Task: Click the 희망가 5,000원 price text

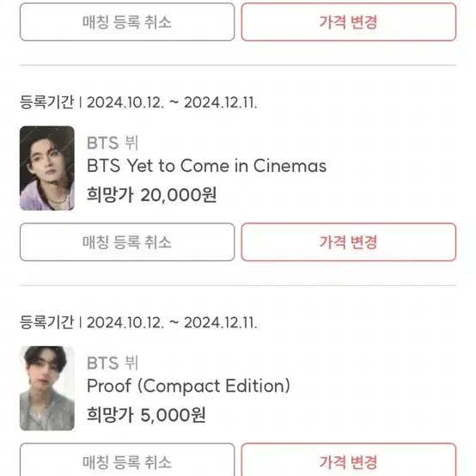Action: (x=146, y=415)
